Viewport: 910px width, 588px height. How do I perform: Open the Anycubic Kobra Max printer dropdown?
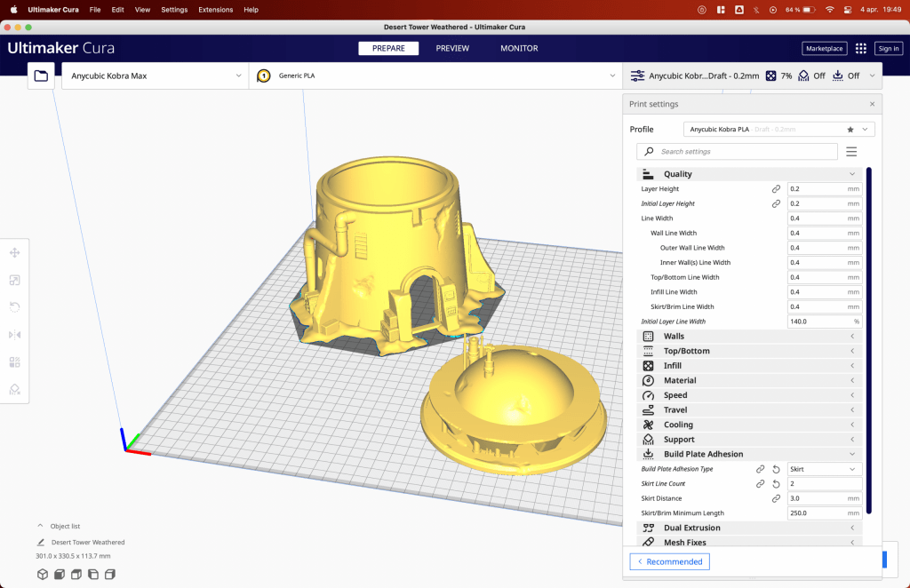156,76
